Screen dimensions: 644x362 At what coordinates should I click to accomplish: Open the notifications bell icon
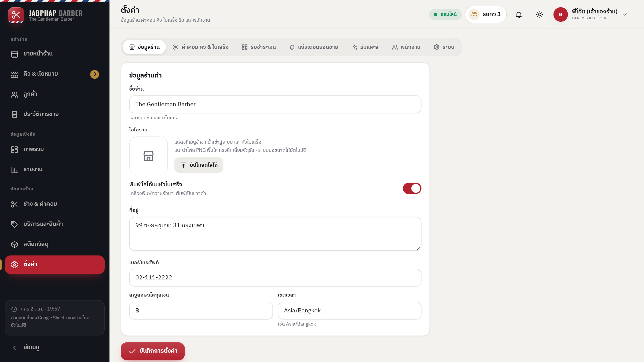[519, 14]
